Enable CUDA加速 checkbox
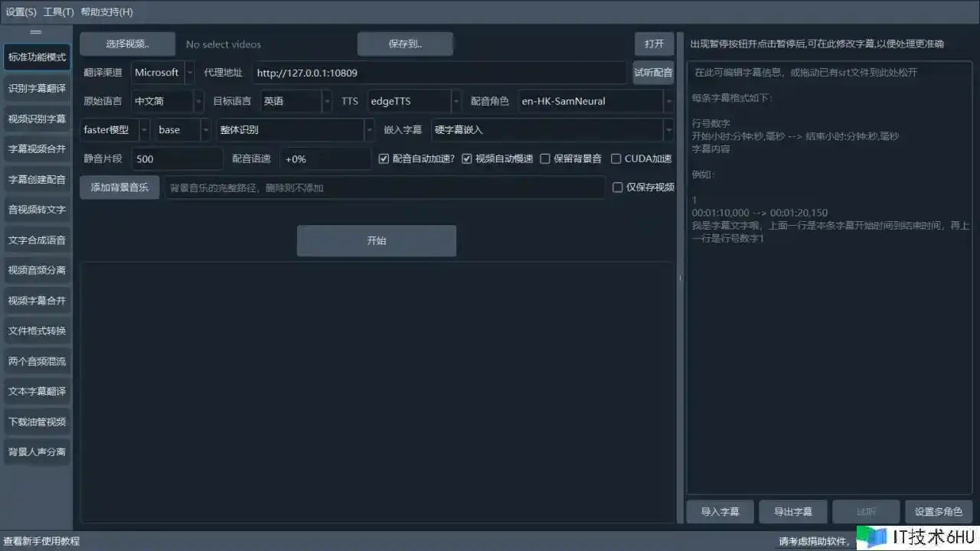 pos(616,159)
